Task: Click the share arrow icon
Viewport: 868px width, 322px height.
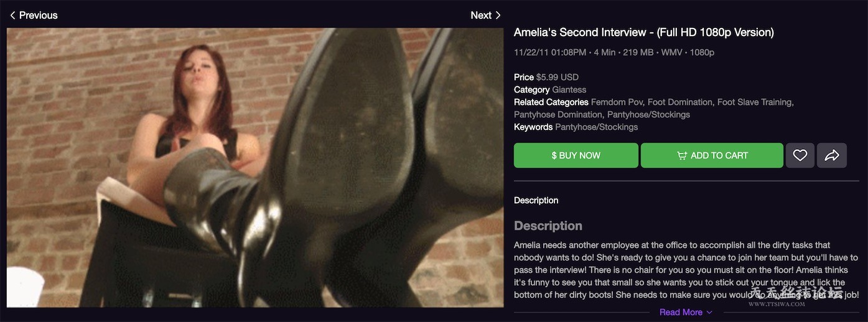Action: pyautogui.click(x=832, y=155)
